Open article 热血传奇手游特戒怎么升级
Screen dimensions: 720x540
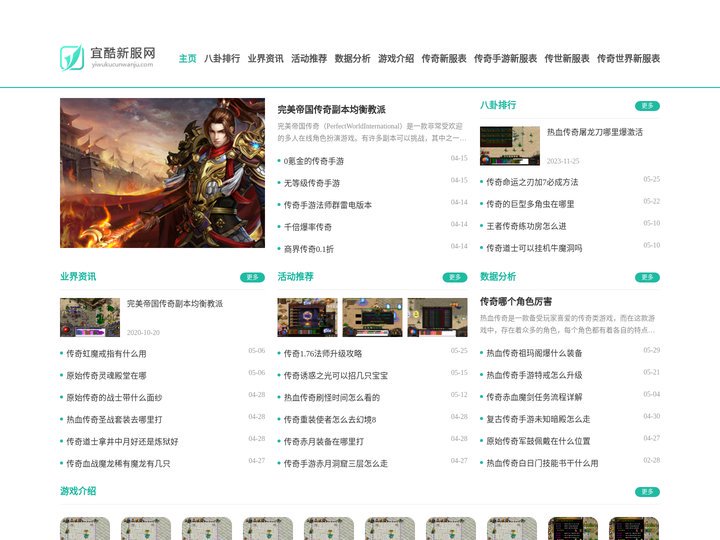point(534,375)
